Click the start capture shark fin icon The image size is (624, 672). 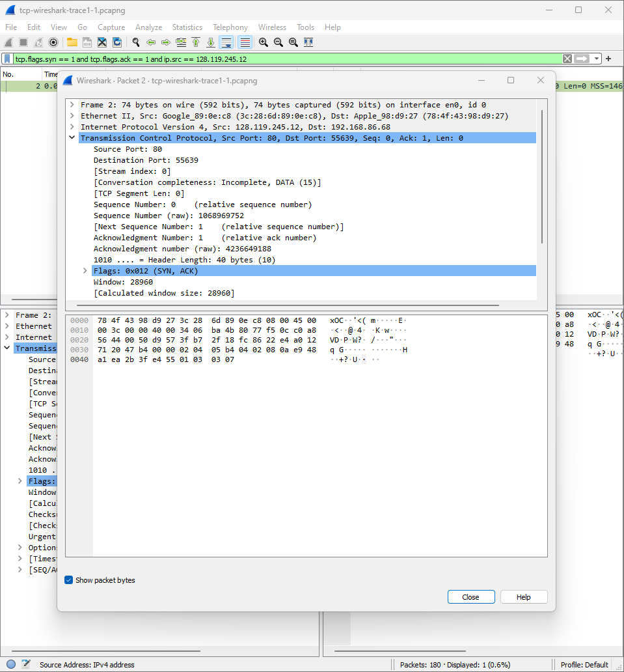pyautogui.click(x=8, y=42)
